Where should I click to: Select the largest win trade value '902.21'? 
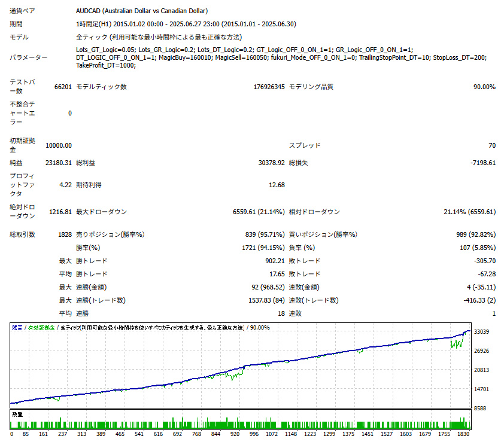point(275,261)
